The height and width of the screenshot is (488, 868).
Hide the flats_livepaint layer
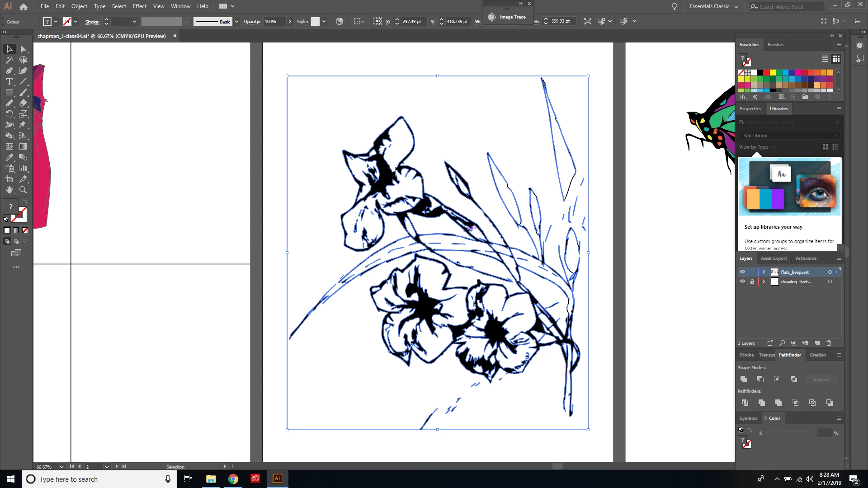point(742,272)
